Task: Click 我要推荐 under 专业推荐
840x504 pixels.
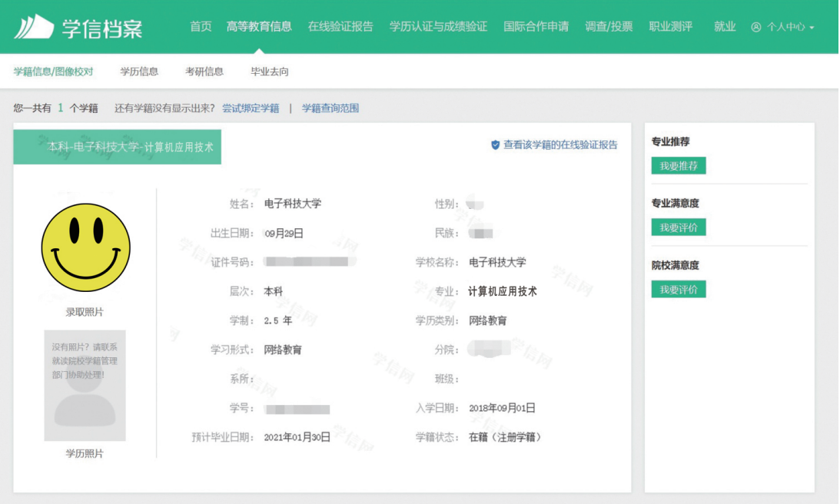Action: 679,166
